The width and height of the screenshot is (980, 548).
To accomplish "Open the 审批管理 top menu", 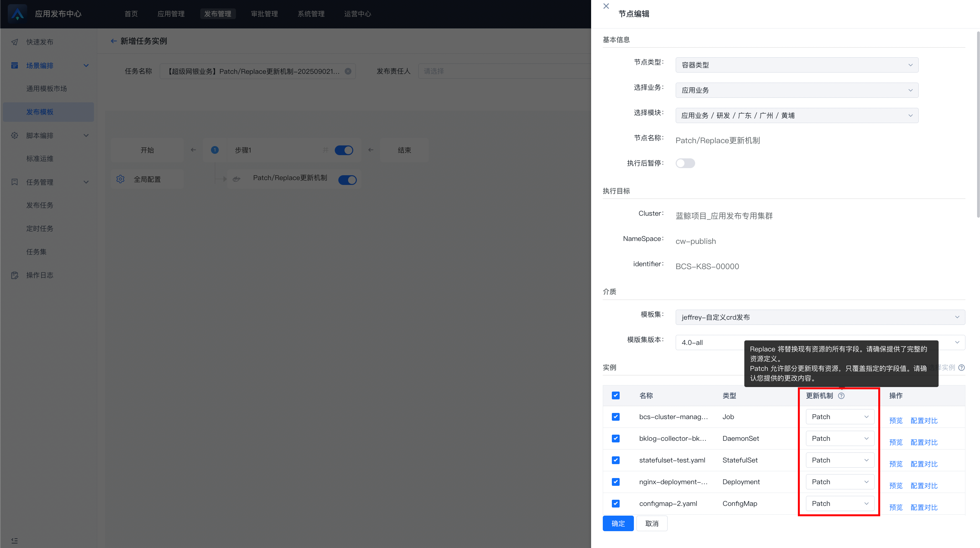I will coord(264,14).
